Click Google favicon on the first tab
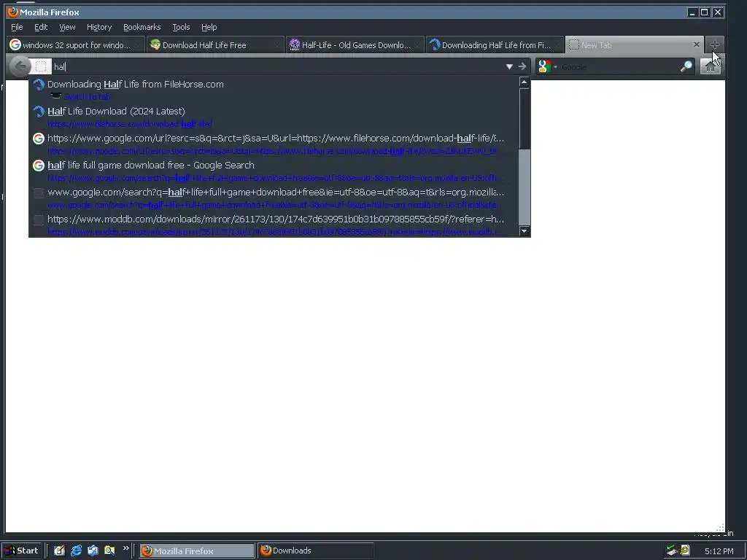747x560 pixels. tap(15, 44)
